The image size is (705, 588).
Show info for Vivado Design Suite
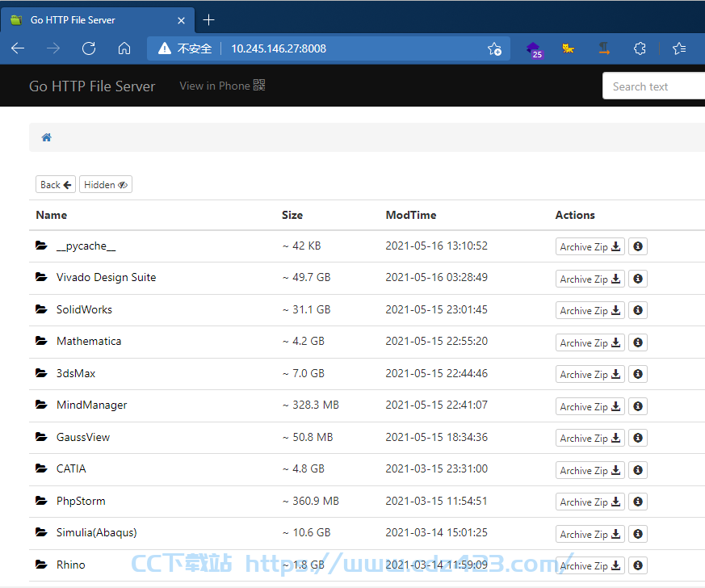click(x=637, y=279)
